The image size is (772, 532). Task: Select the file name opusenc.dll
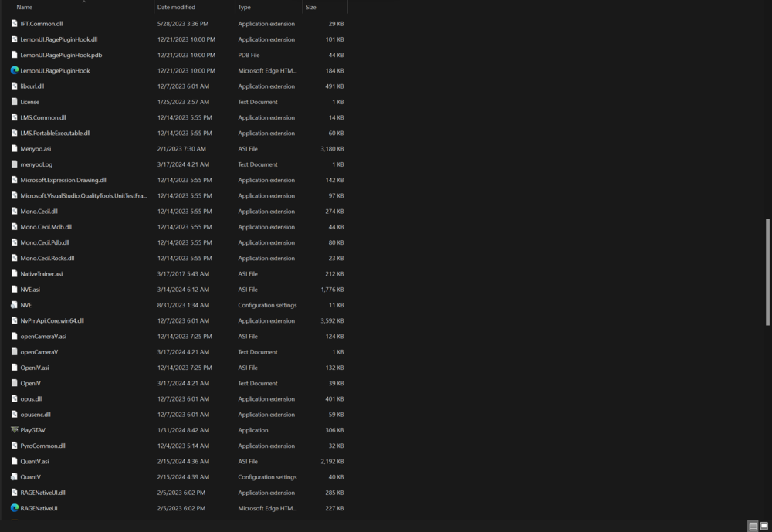[36, 415]
